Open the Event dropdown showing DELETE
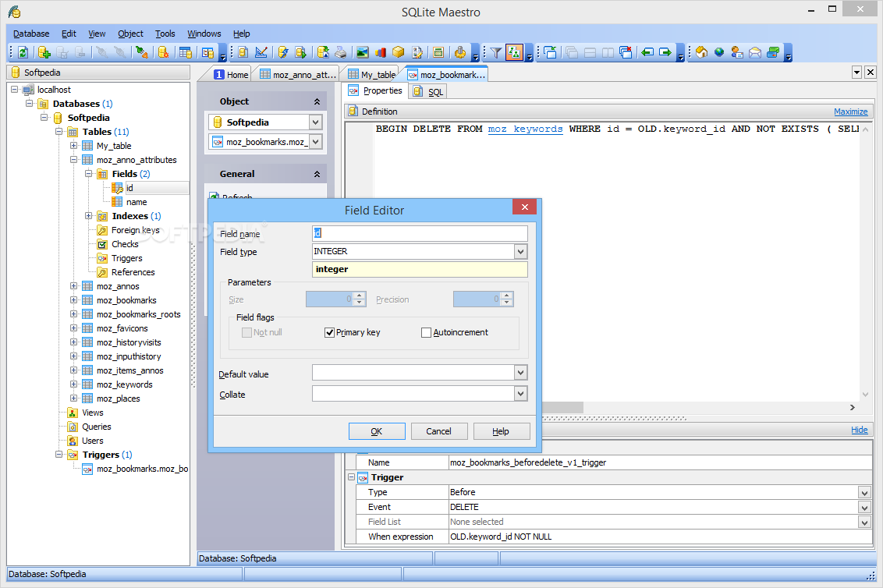 coord(865,508)
